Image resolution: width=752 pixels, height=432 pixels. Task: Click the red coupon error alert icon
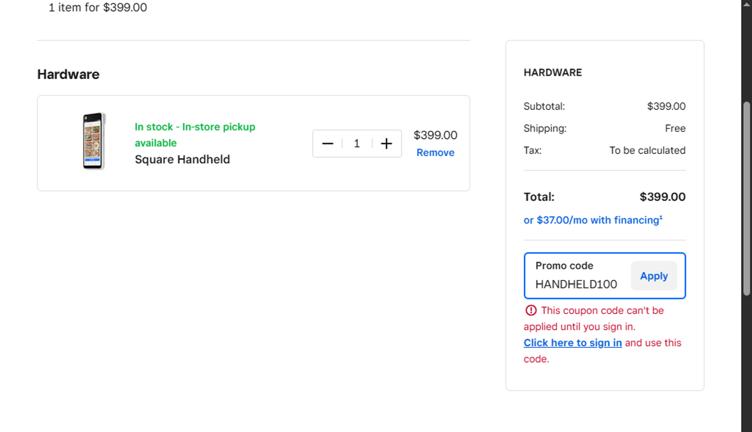click(531, 310)
